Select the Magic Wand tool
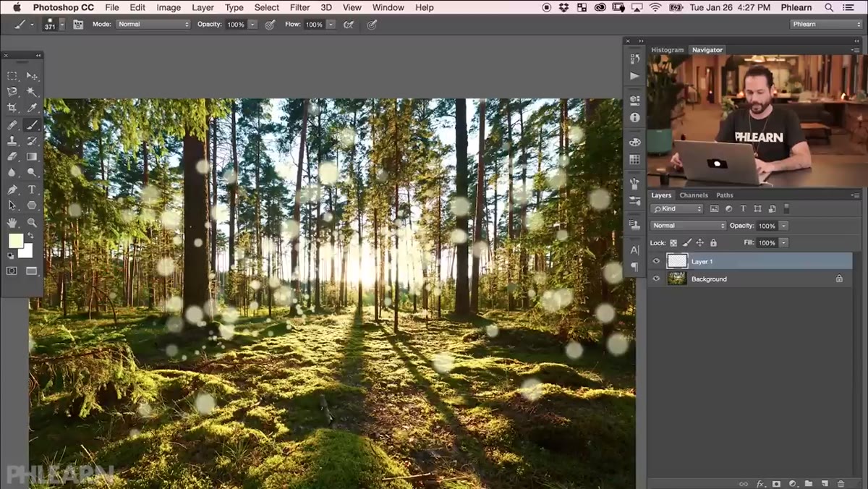Viewport: 868px width, 489px height. pos(32,92)
